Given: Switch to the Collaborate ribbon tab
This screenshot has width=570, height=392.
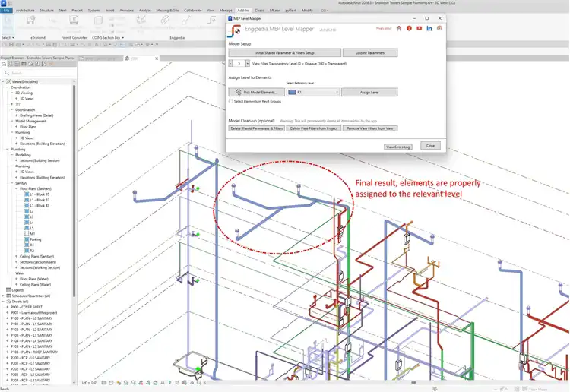Looking at the screenshot, I should pyautogui.click(x=193, y=10).
